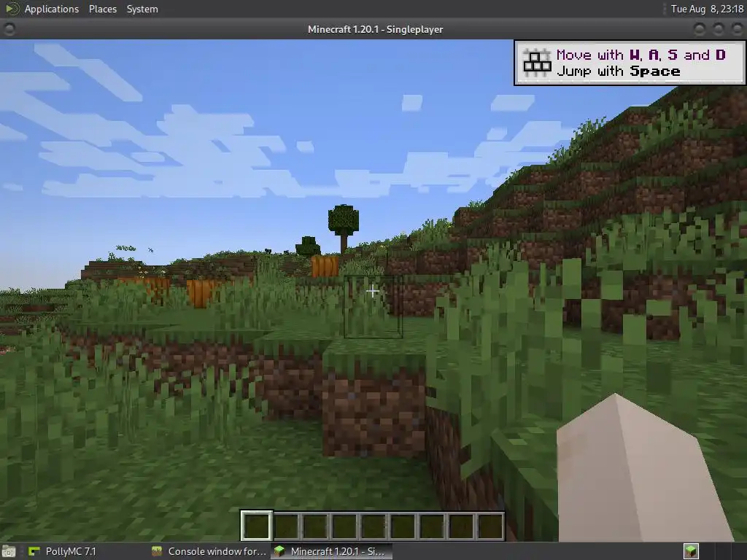747x560 pixels.
Task: Select the last hotbar slot
Action: (x=490, y=526)
